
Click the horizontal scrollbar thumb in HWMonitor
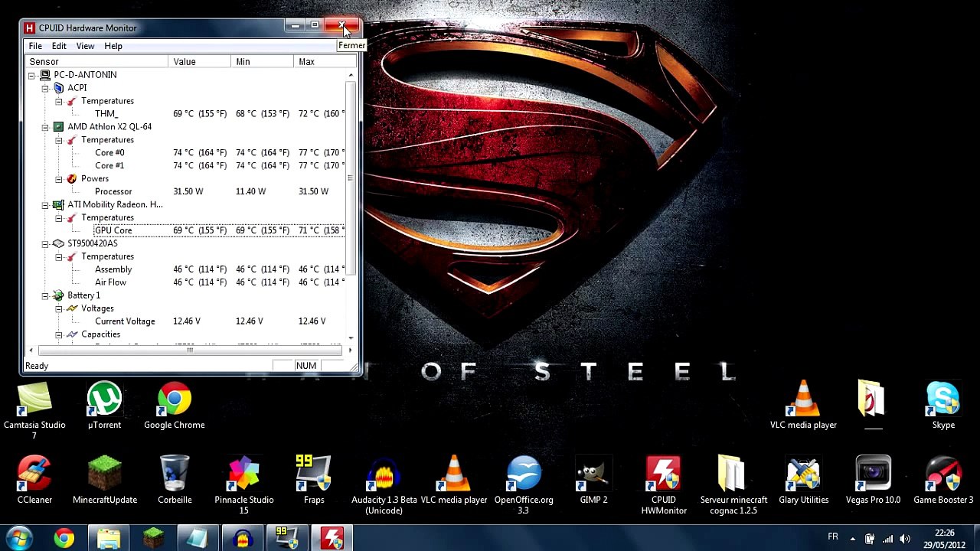(190, 350)
